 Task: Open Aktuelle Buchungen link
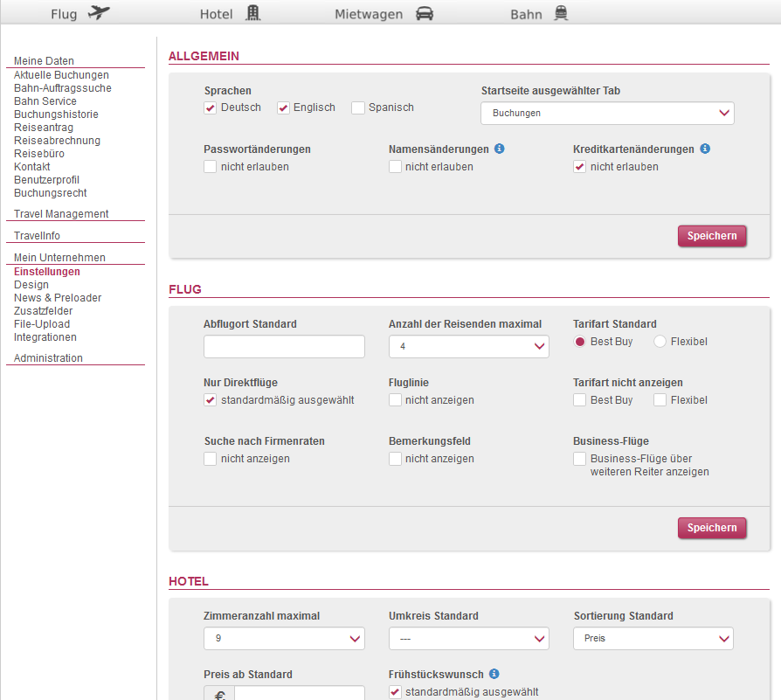(61, 75)
